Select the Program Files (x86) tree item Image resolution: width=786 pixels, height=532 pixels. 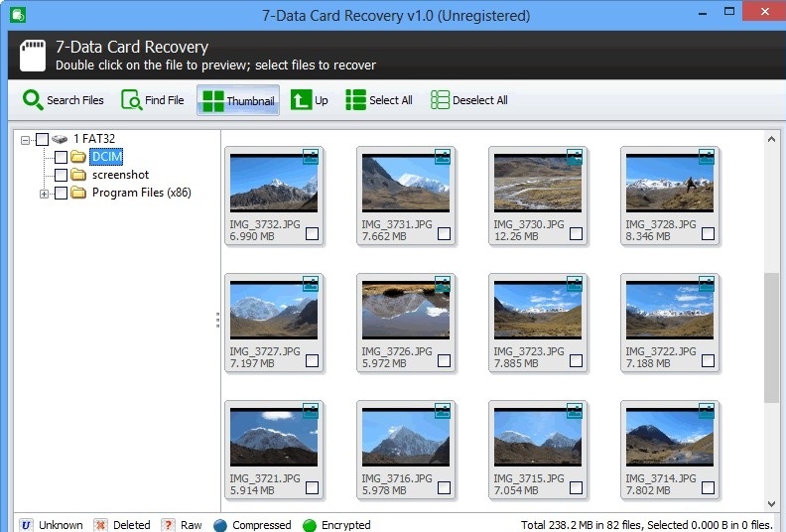(141, 193)
